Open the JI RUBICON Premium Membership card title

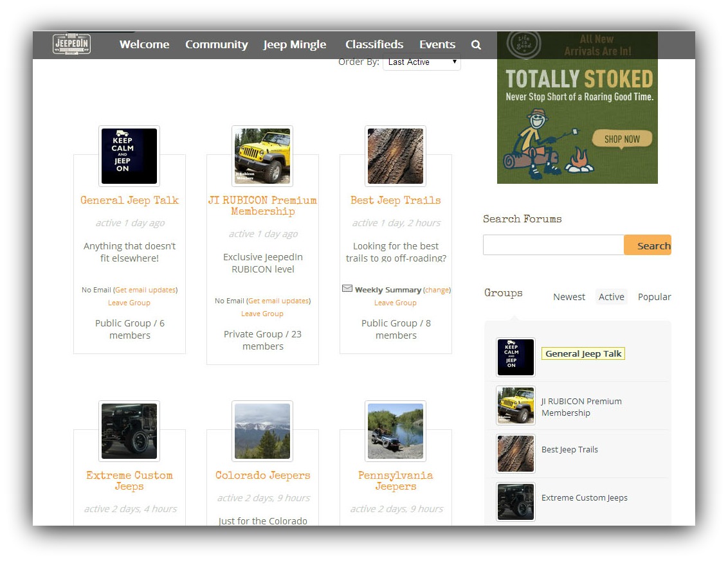[x=262, y=206]
